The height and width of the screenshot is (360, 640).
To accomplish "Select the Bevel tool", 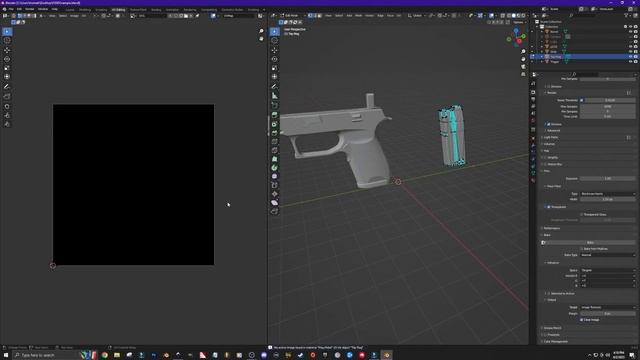I will click(x=275, y=133).
